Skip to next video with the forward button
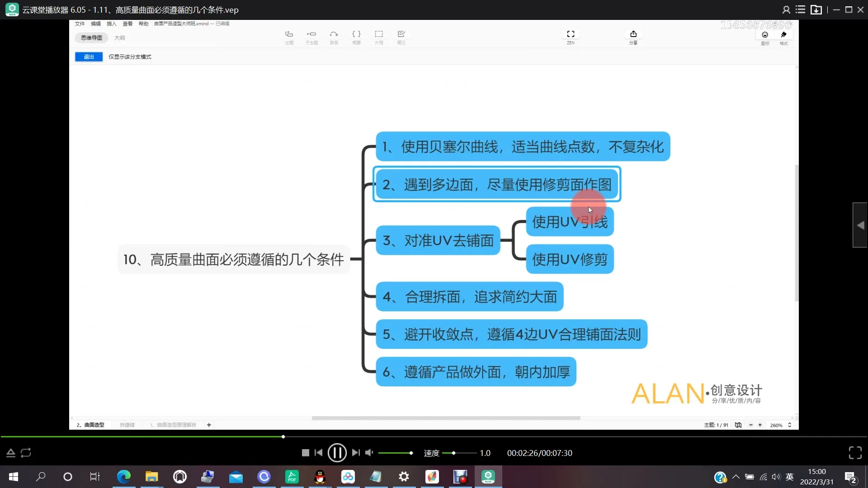The width and height of the screenshot is (868, 488). 356,452
